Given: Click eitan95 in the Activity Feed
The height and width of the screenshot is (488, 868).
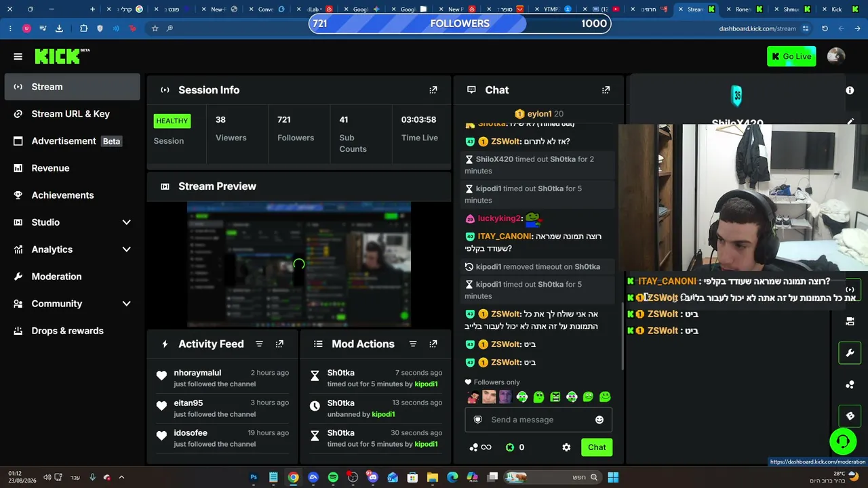Looking at the screenshot, I should click(189, 403).
